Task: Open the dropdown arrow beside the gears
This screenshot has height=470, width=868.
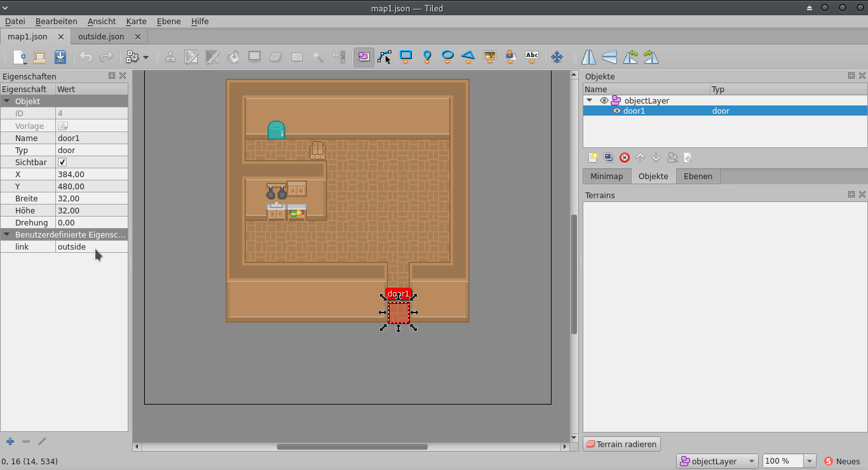Action: [x=146, y=57]
